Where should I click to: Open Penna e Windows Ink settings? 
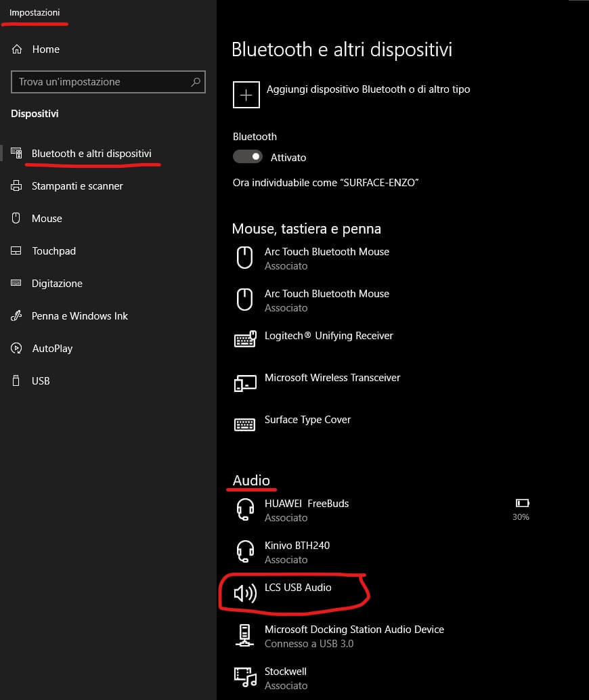[x=79, y=316]
